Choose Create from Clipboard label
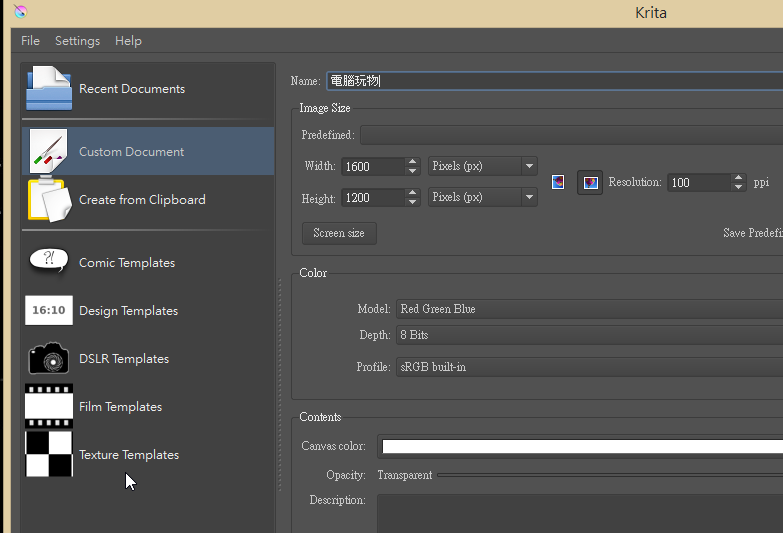This screenshot has width=783, height=533. click(142, 200)
